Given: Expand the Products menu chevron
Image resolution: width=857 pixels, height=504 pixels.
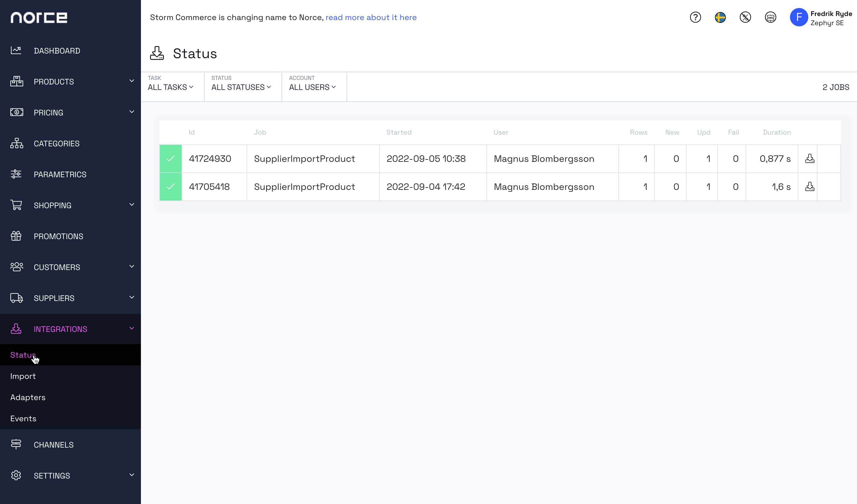Looking at the screenshot, I should (x=131, y=81).
